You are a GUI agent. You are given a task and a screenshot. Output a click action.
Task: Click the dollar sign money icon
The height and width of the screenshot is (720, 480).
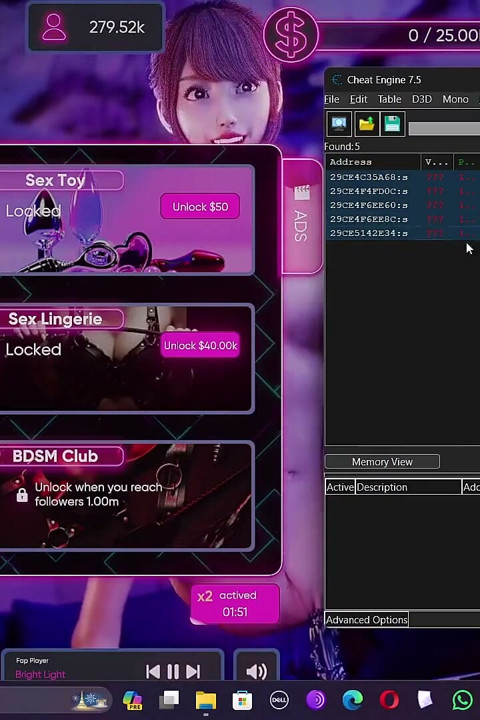(291, 35)
